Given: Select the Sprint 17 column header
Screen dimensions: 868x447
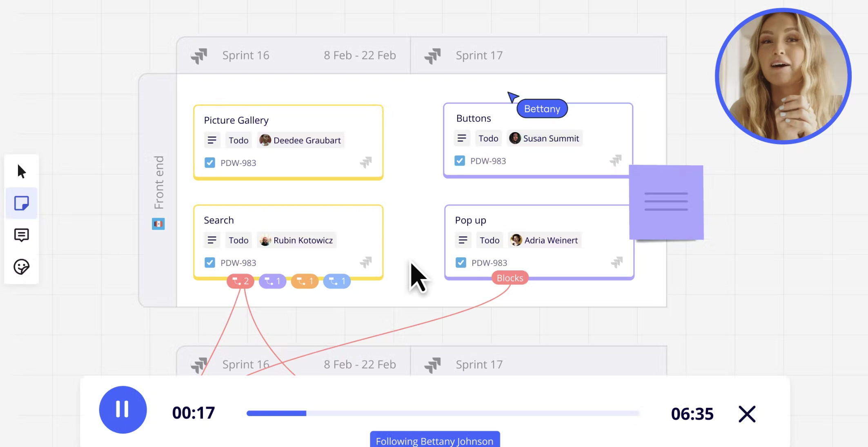Looking at the screenshot, I should click(x=479, y=55).
